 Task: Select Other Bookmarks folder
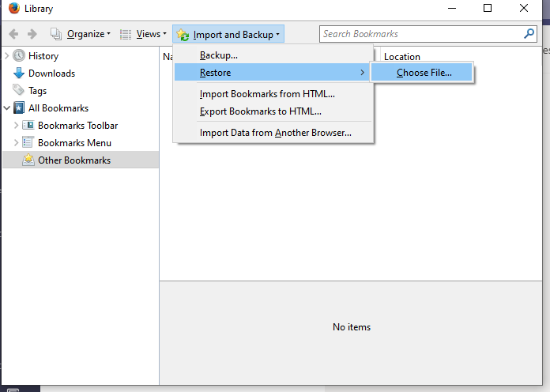(x=74, y=160)
